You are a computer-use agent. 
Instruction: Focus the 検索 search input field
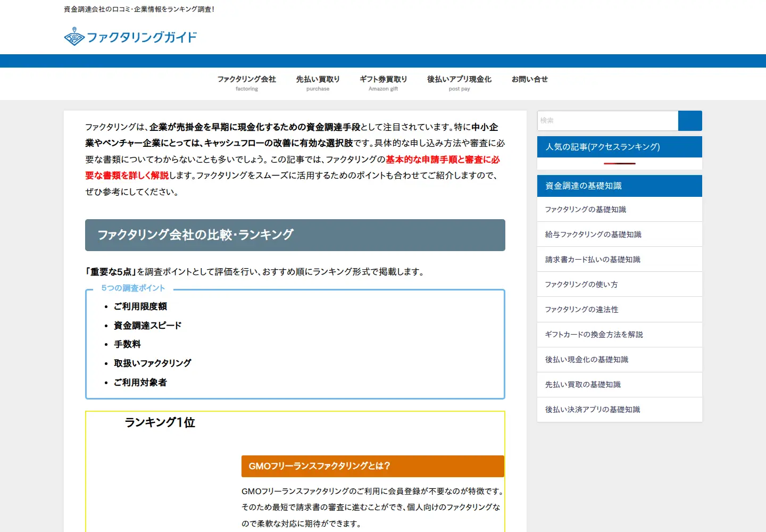(x=607, y=121)
